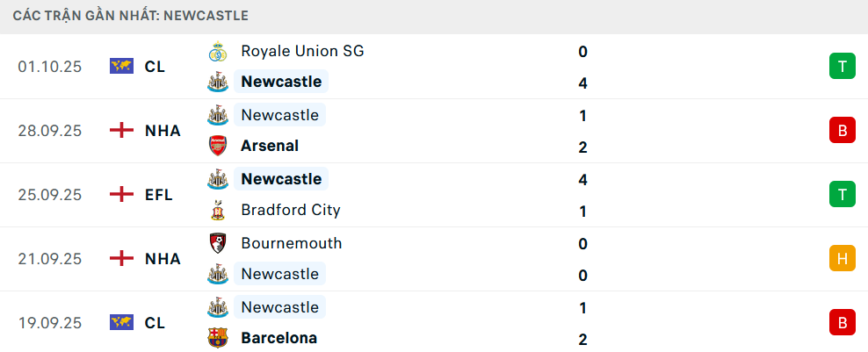Click the Bradford City club crest

[x=217, y=211]
